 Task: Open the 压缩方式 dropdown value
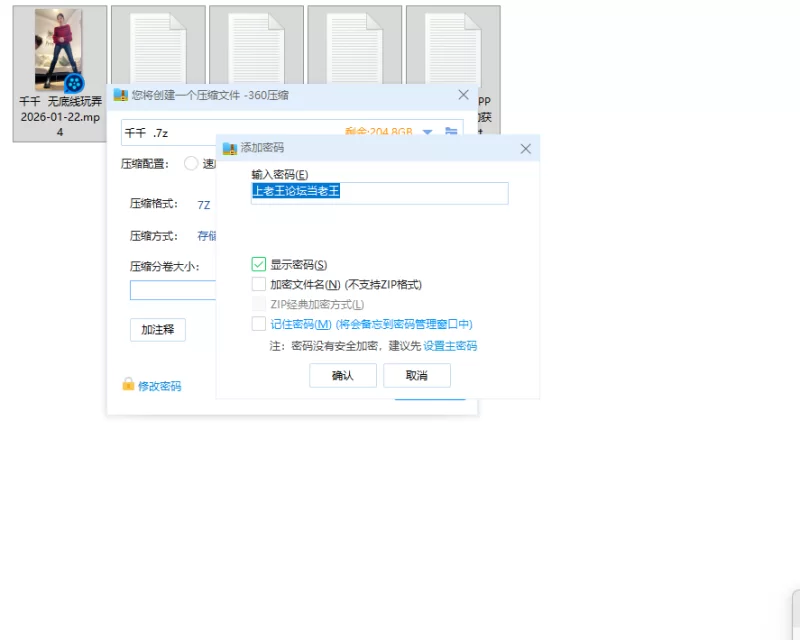(207, 236)
